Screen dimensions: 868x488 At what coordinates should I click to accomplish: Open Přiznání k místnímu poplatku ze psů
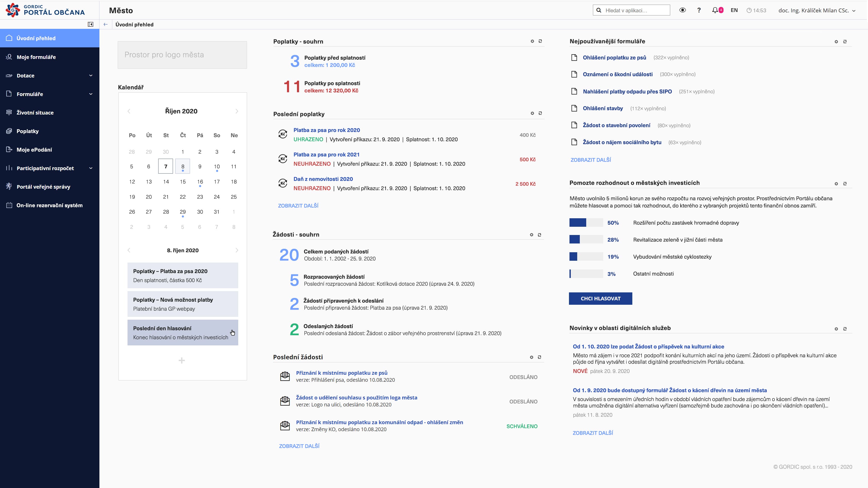[x=342, y=373]
